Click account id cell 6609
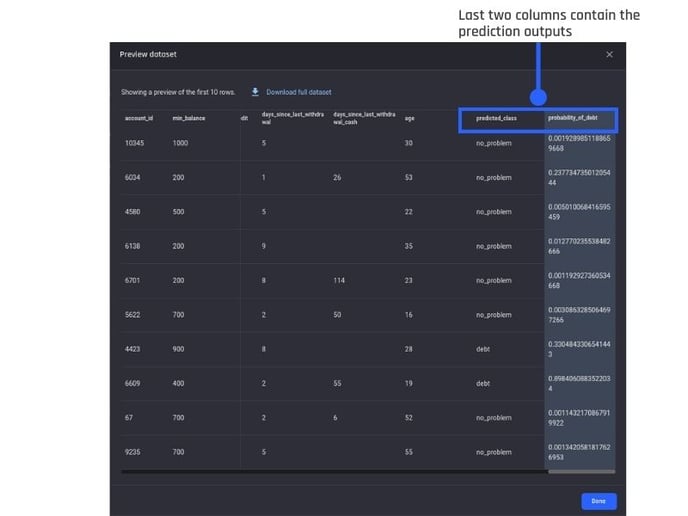Viewport: 688px width, 516px height. 132,383
